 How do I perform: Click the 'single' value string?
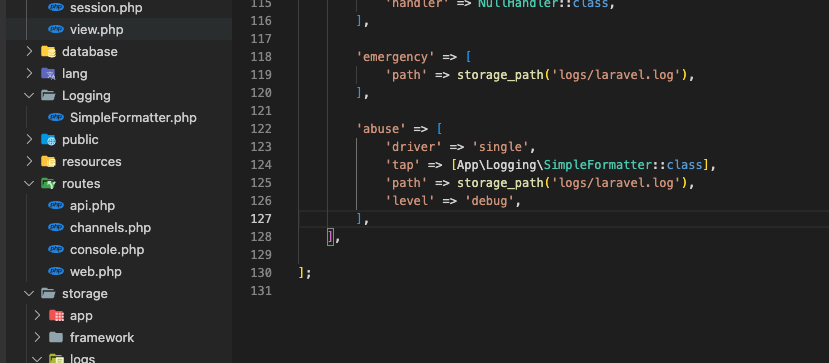coord(500,146)
